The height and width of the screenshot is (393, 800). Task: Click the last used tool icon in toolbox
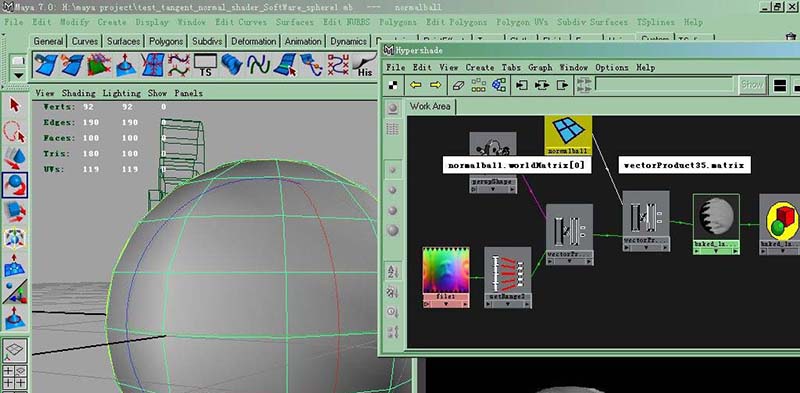point(15,318)
